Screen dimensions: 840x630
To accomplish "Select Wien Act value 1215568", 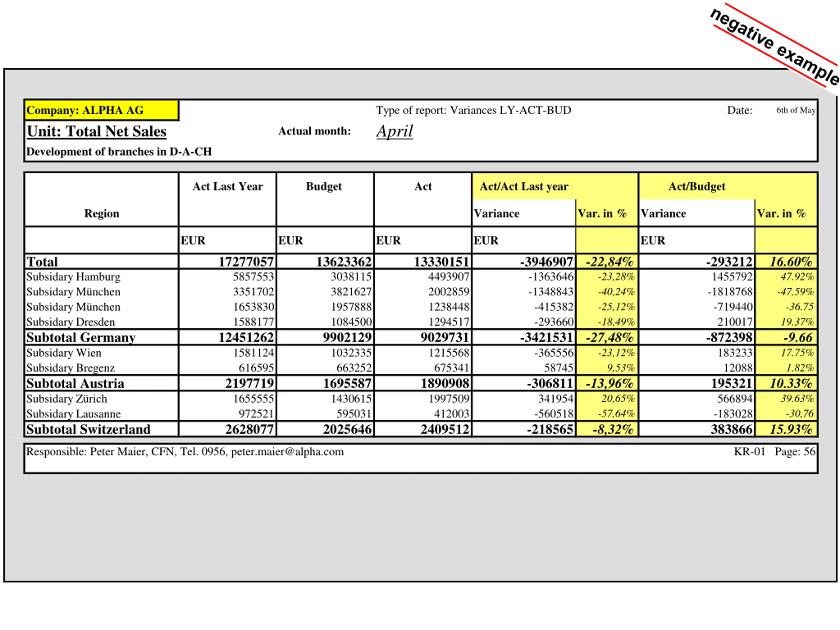I will pos(449,353).
